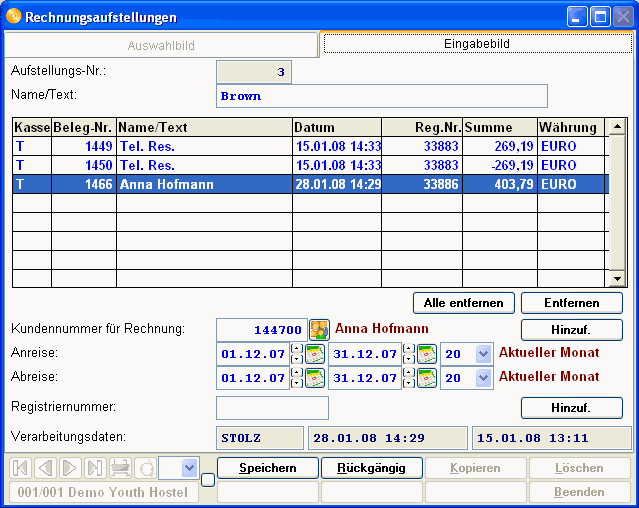Decrease first Anreise date with spinner down
The image size is (639, 508).
297,359
